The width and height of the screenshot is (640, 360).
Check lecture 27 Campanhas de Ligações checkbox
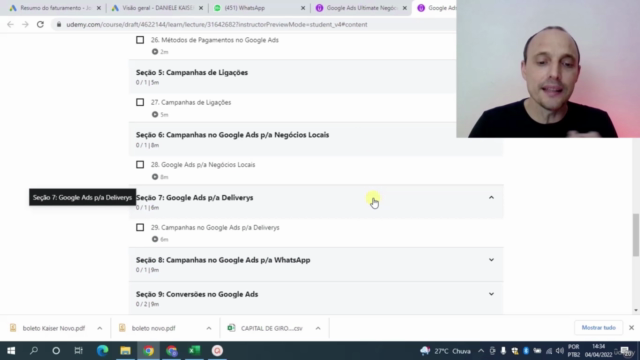pyautogui.click(x=140, y=102)
